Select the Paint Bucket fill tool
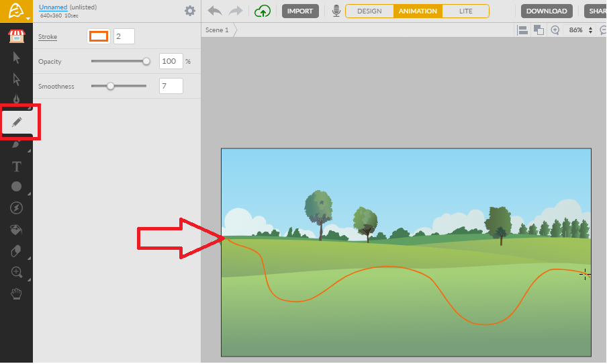Image resolution: width=607 pixels, height=364 pixels. pyautogui.click(x=17, y=230)
